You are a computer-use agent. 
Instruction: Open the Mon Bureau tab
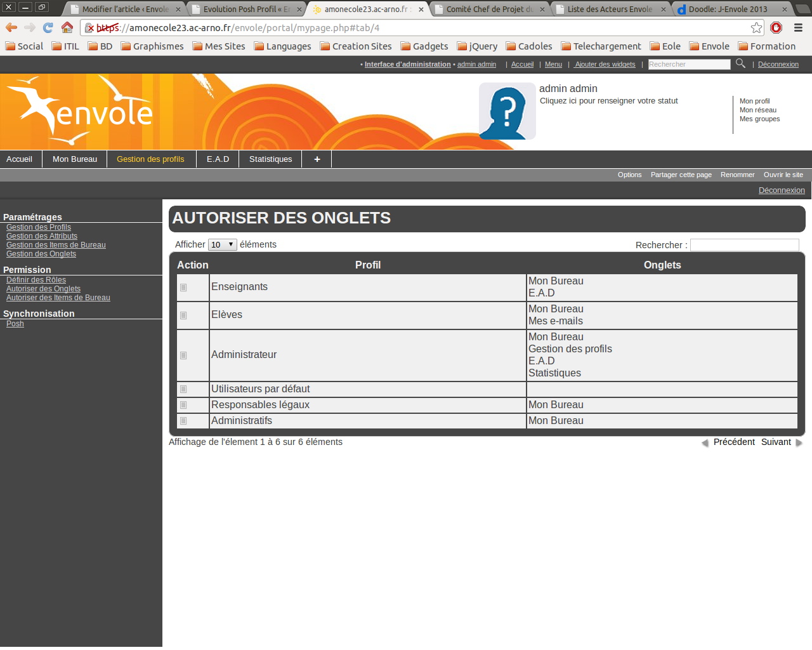point(75,159)
